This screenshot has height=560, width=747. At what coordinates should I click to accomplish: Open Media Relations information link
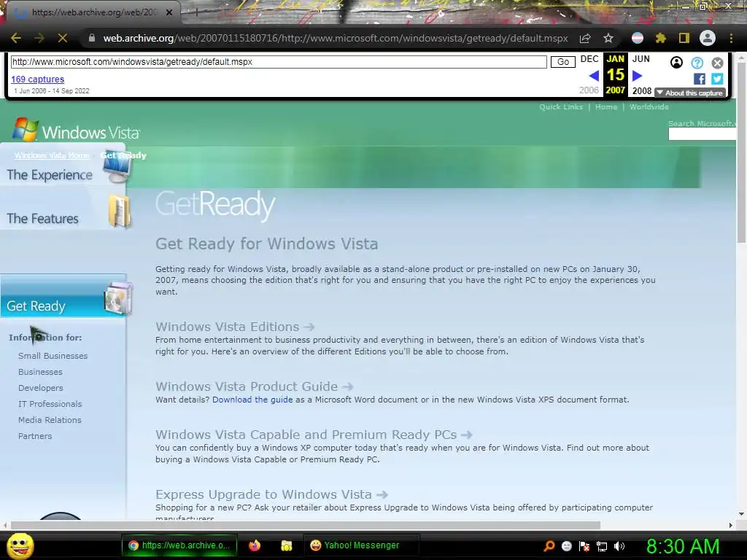point(50,420)
